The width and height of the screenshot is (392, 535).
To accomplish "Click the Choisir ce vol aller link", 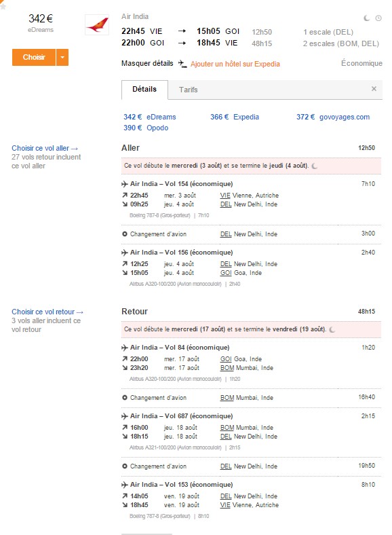I will 45,149.
